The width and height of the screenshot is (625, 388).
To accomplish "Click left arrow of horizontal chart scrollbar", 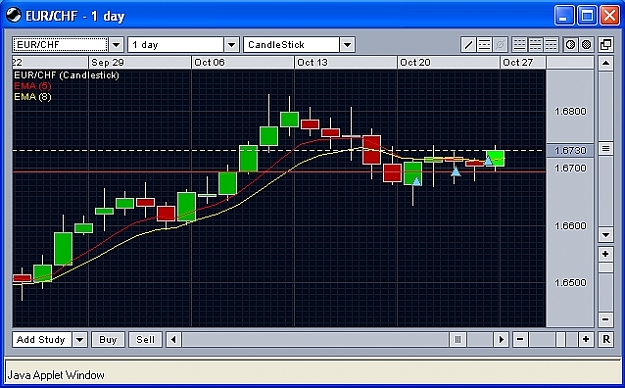I will (x=173, y=340).
